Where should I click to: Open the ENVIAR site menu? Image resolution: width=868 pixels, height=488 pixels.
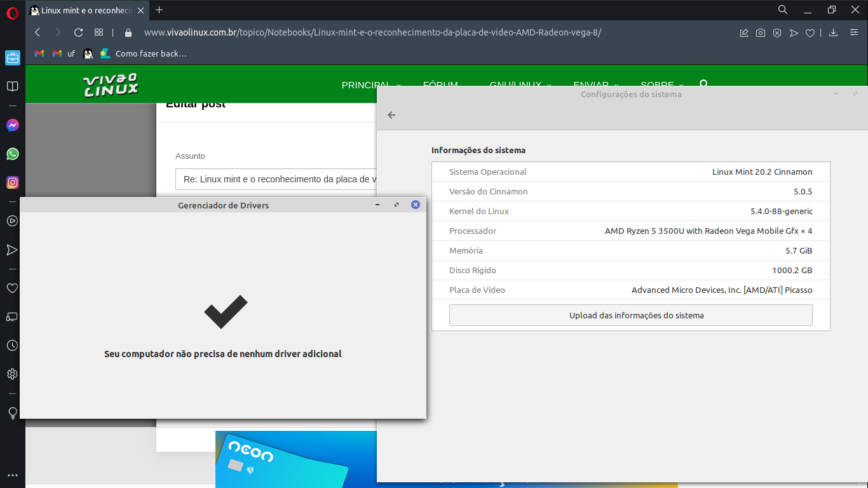(x=596, y=85)
